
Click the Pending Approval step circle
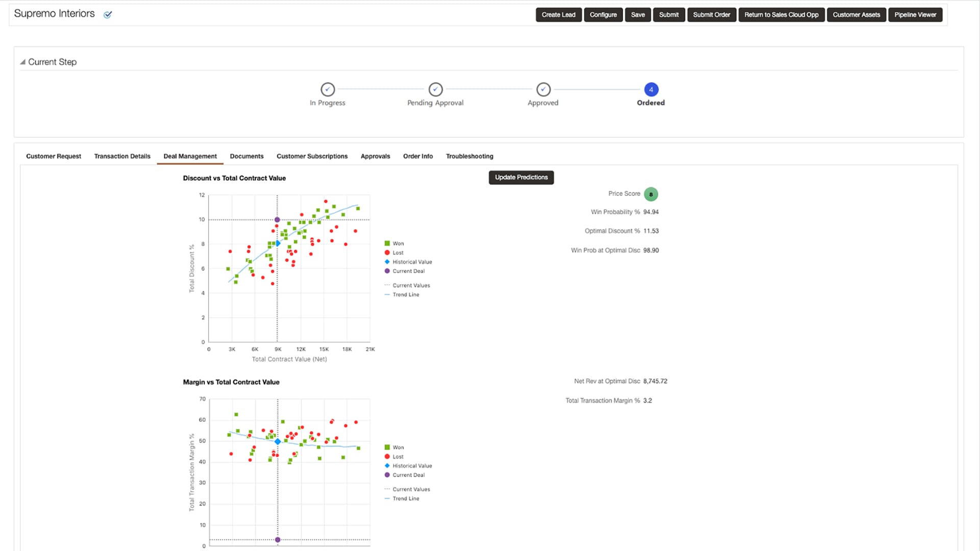(435, 89)
